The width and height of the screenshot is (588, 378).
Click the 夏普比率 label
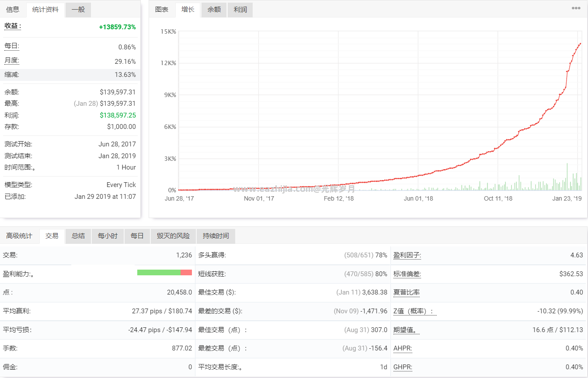click(407, 292)
